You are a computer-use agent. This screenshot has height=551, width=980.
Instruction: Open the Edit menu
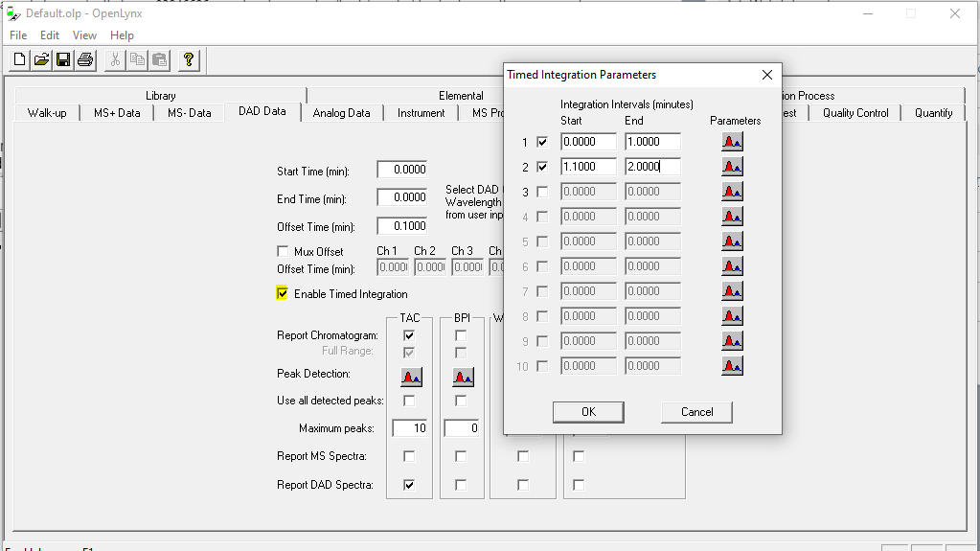click(x=50, y=35)
